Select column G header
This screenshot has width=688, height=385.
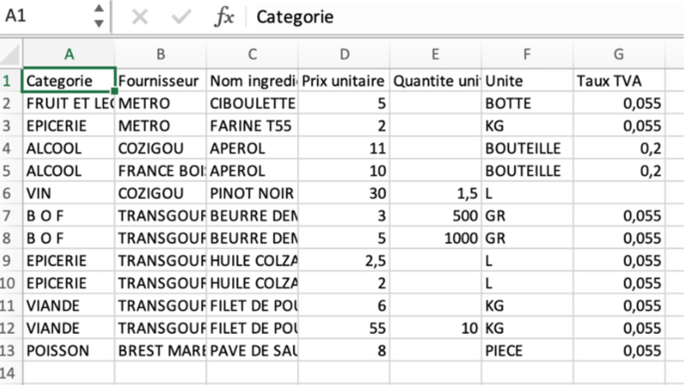619,54
